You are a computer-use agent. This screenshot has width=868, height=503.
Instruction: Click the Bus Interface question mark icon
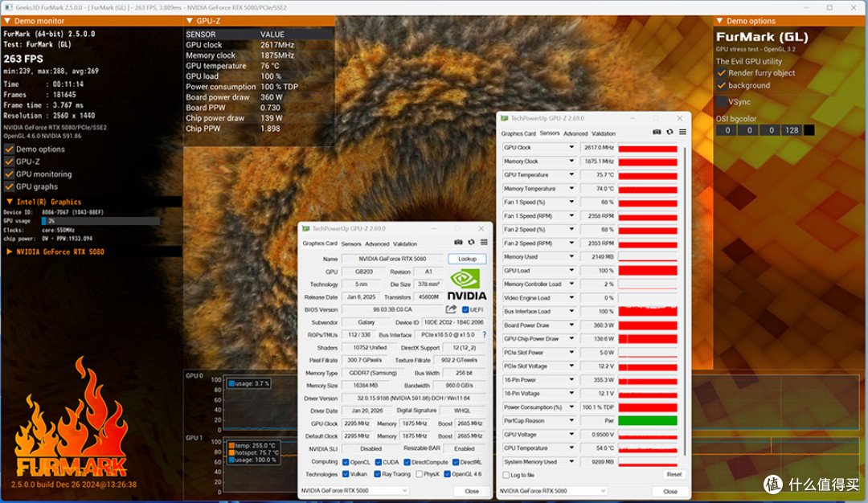(485, 335)
